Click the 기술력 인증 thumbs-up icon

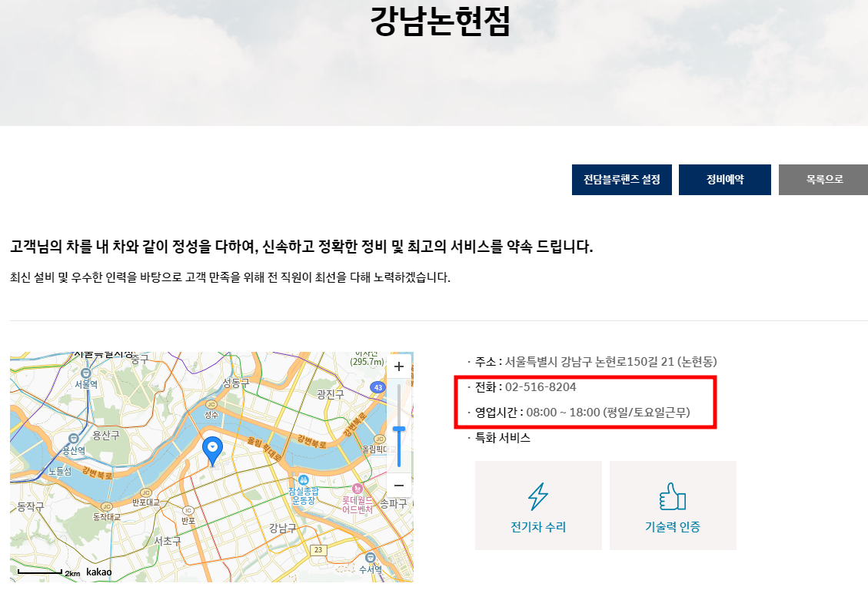click(x=673, y=496)
